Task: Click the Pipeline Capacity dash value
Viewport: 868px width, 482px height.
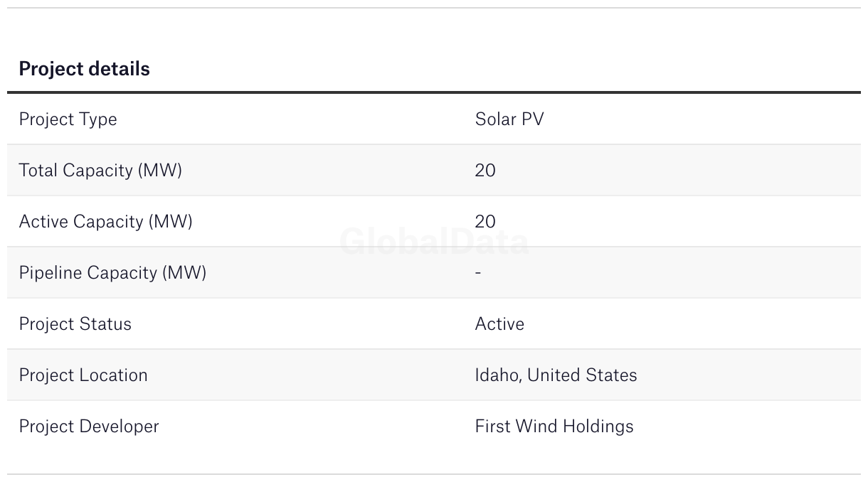Action: click(x=478, y=273)
